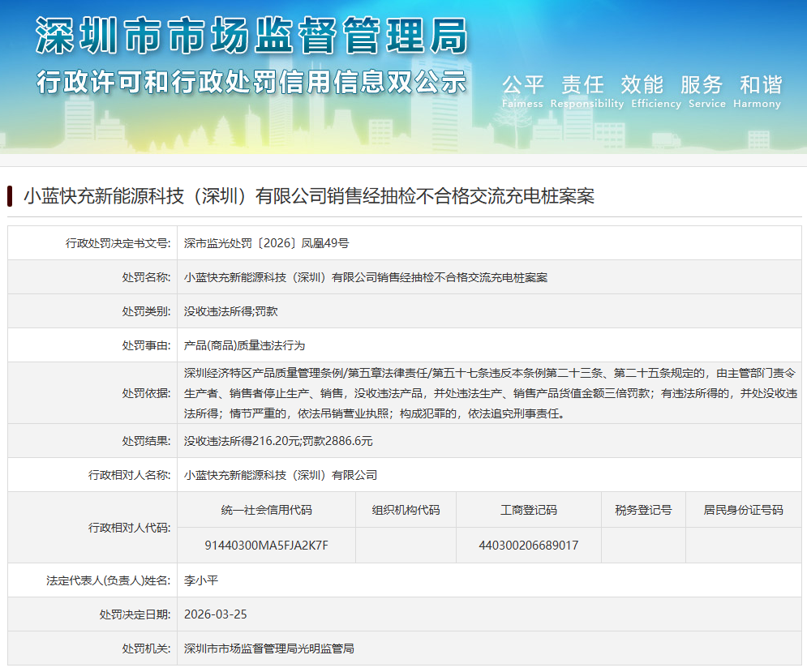Click the 公平 Fairness slogan text
Screen dimensions: 807x672
522,85
